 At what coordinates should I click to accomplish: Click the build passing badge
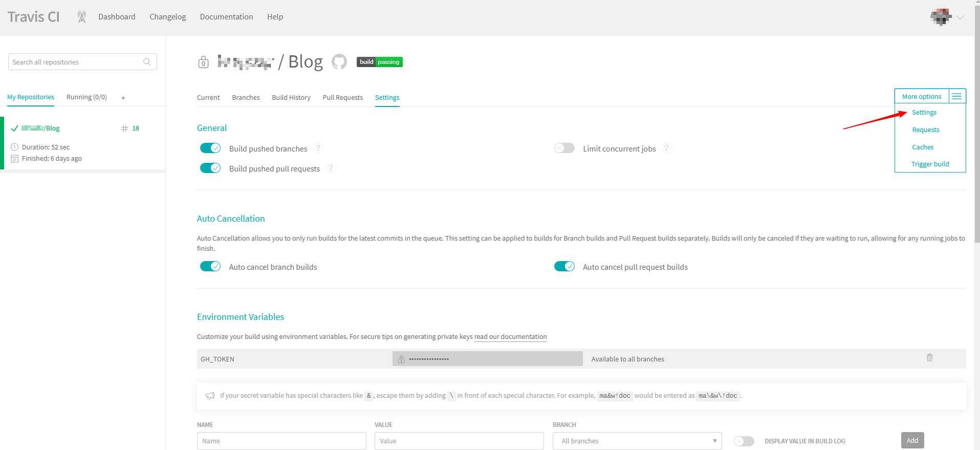[x=380, y=62]
